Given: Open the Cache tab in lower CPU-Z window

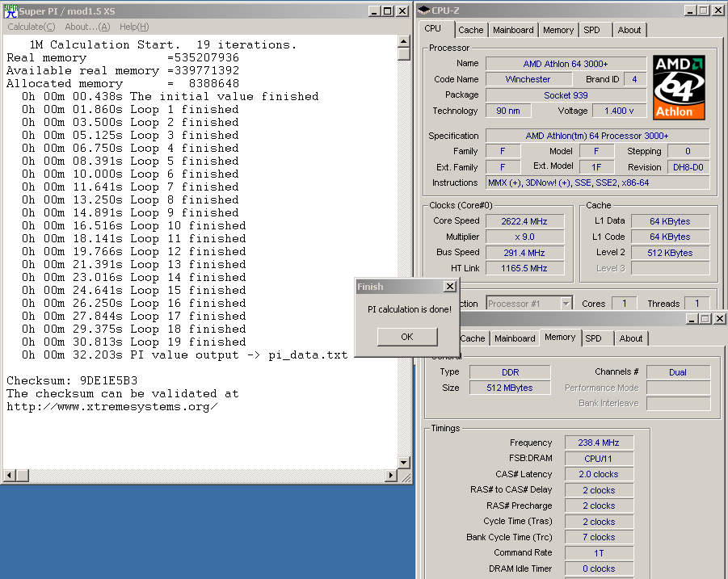Looking at the screenshot, I should 473,338.
